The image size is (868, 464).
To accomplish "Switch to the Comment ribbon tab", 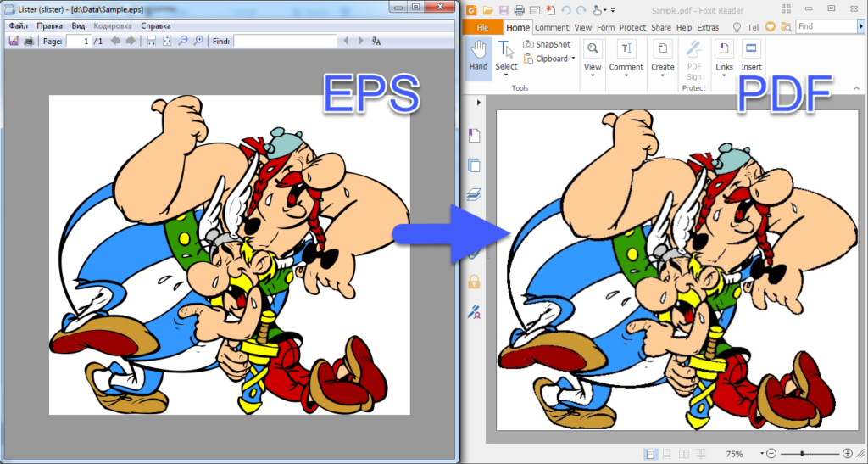I will 552,27.
